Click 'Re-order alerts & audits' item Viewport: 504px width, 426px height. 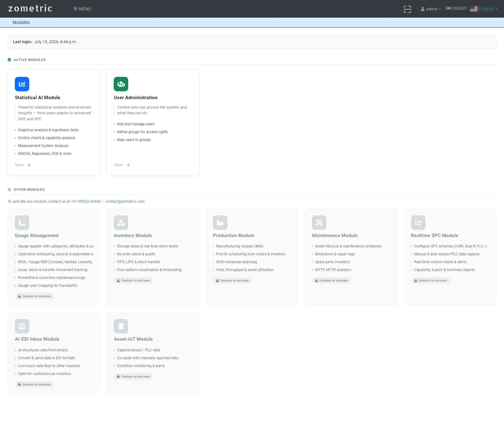point(136,254)
